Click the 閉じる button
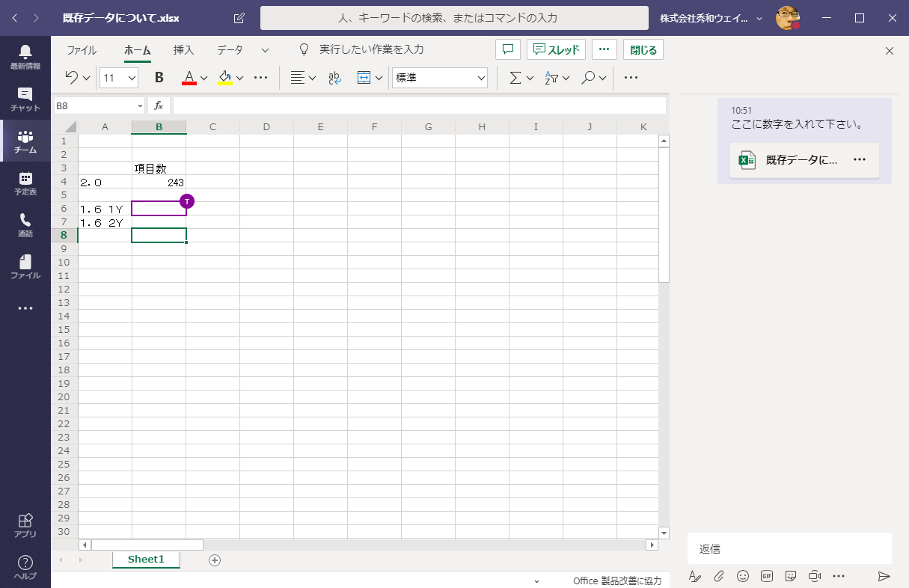The image size is (909, 588). (643, 50)
